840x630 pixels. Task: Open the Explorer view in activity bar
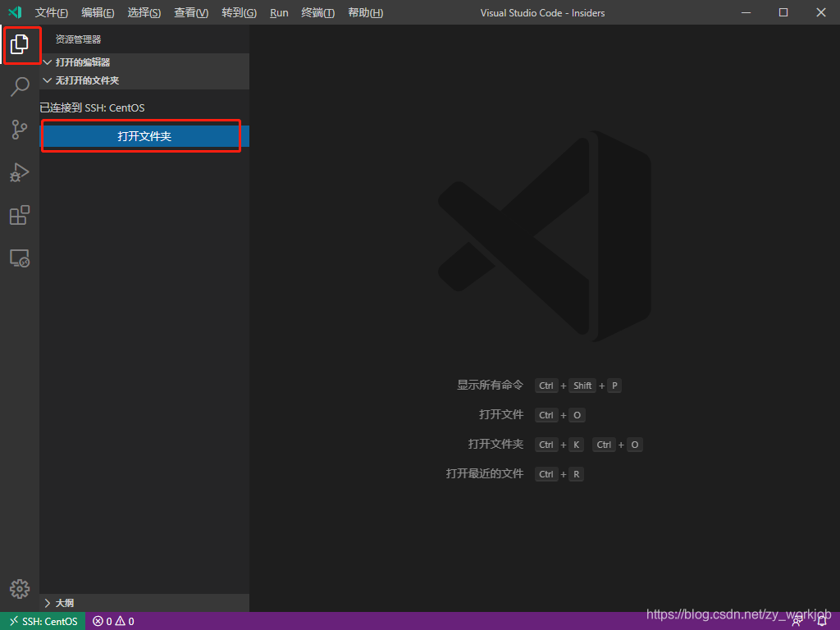point(20,44)
